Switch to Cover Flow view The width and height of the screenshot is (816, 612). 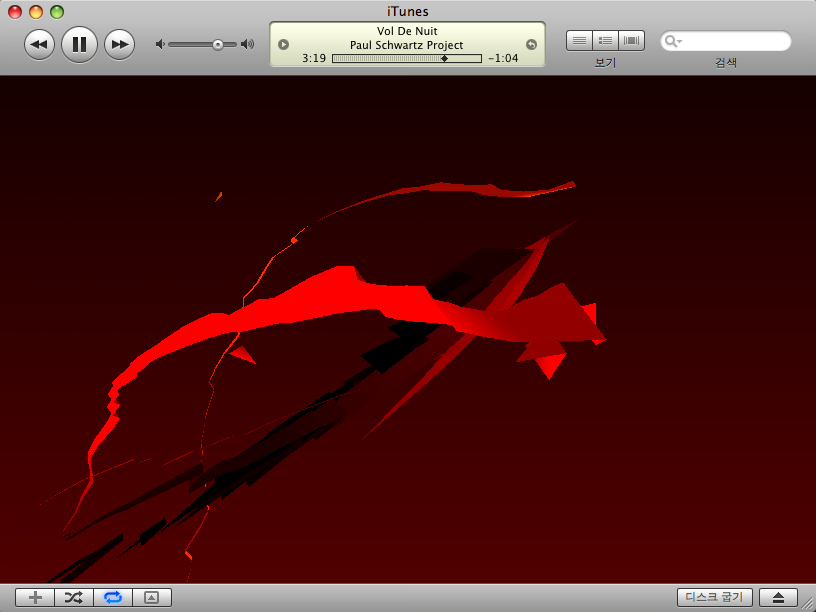coord(632,41)
